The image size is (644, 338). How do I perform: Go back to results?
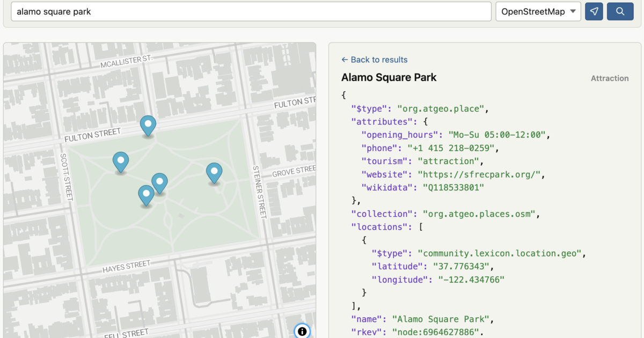click(379, 60)
